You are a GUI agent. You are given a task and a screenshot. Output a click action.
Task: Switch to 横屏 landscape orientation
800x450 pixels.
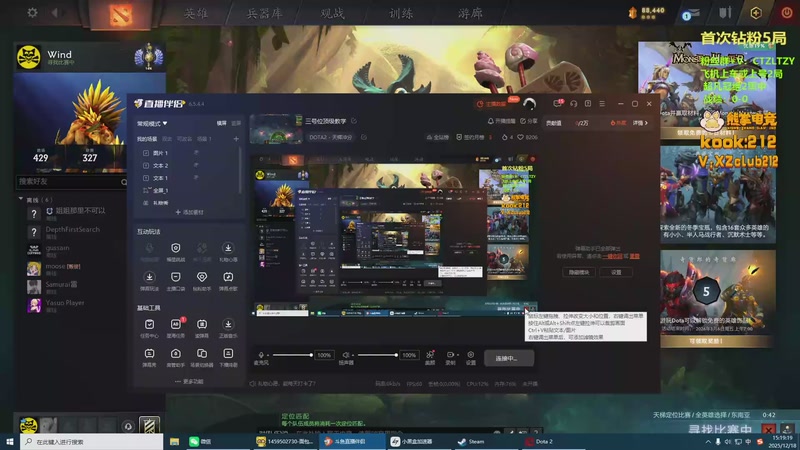pyautogui.click(x=221, y=123)
